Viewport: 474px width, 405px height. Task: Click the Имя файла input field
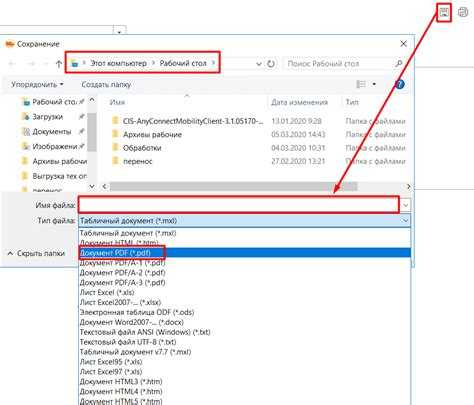click(x=239, y=205)
